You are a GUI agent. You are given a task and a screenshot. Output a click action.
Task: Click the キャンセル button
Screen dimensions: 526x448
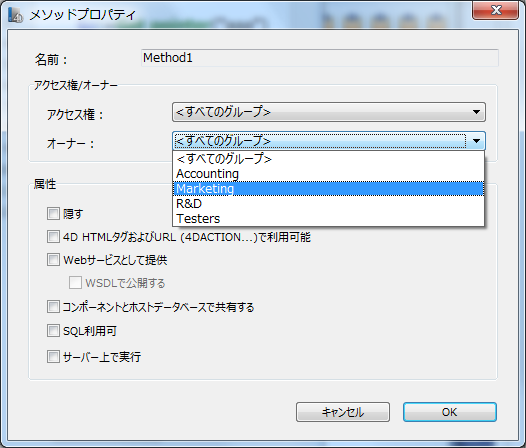pos(343,412)
